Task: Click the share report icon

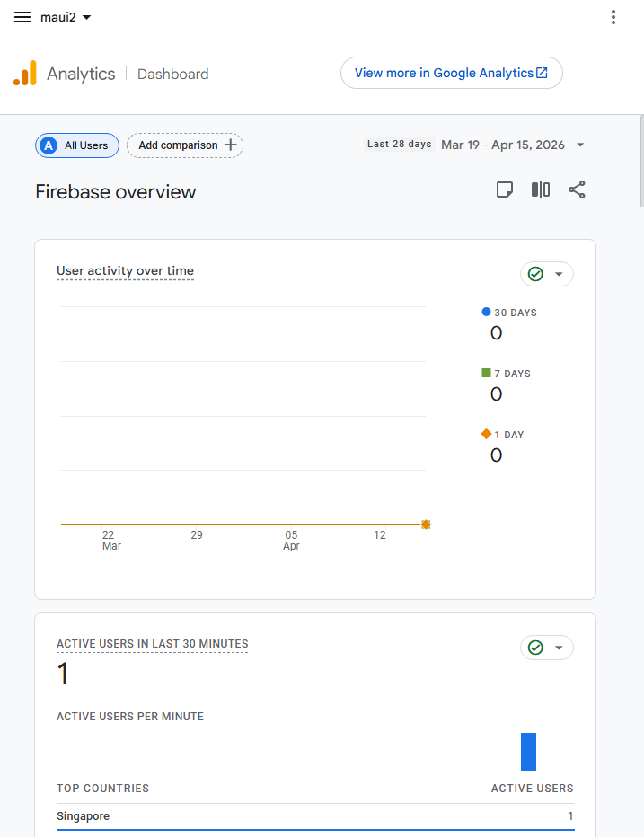Action: point(577,189)
